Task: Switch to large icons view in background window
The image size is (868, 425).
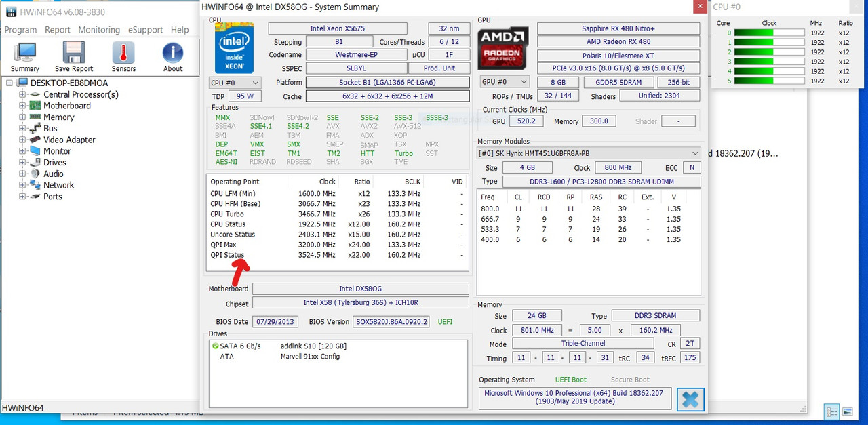Action: pyautogui.click(x=847, y=411)
